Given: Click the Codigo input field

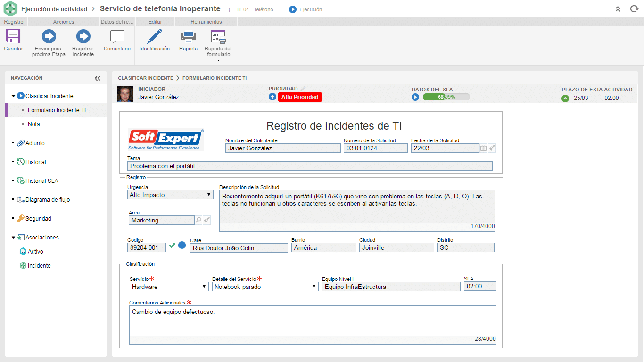Looking at the screenshot, I should [x=147, y=247].
